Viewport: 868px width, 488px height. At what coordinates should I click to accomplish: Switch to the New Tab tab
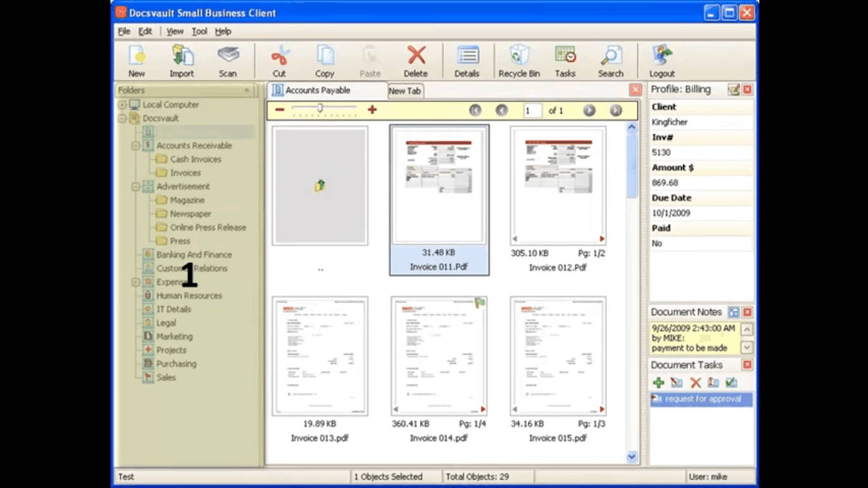click(x=405, y=91)
